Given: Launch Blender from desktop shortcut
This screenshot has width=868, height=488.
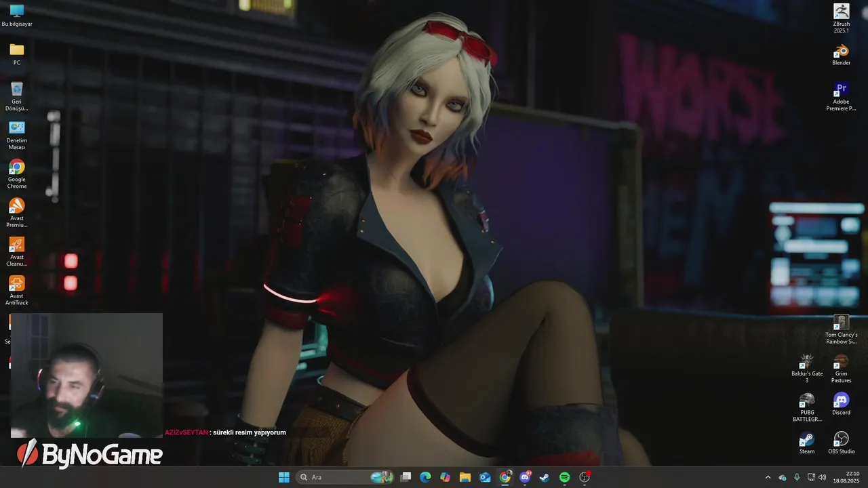Looking at the screenshot, I should tap(841, 54).
